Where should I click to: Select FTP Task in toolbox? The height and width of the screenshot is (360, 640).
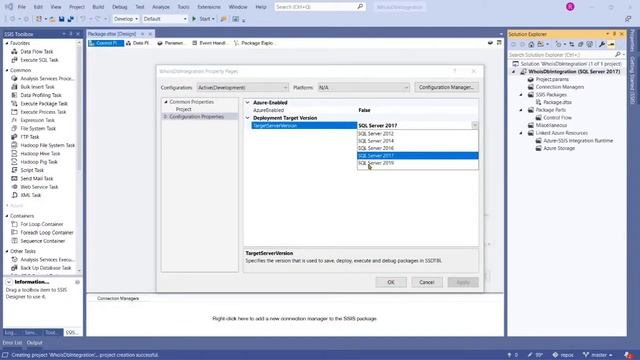point(30,137)
